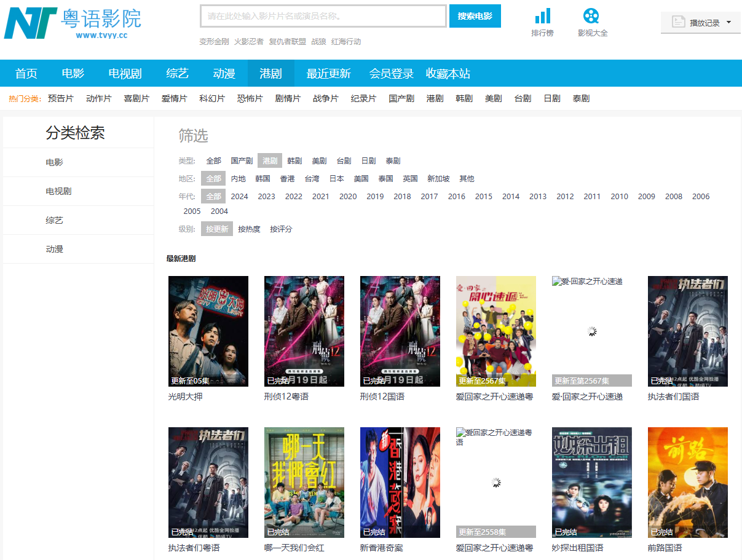Open the 预告片 hot category
Screen dimensions: 742x560
click(x=61, y=98)
